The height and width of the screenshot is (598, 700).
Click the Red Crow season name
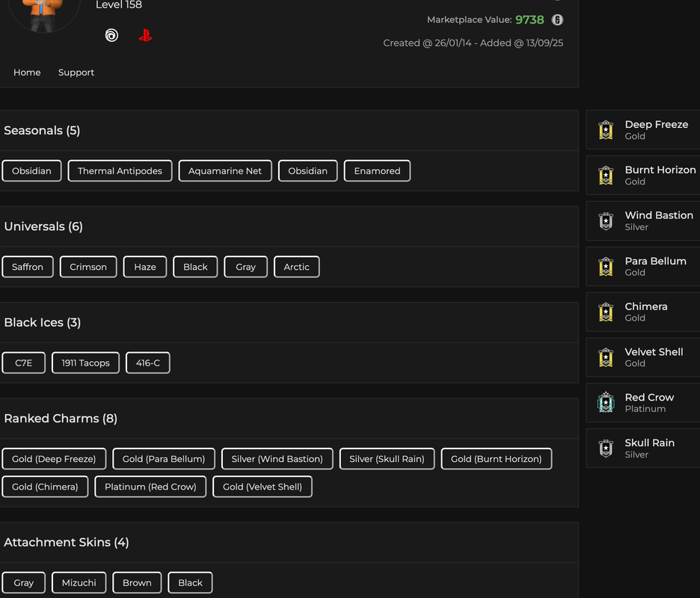[649, 397]
